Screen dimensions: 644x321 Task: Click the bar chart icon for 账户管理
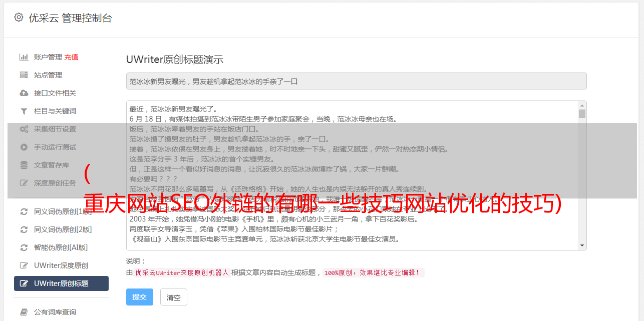pyautogui.click(x=24, y=57)
